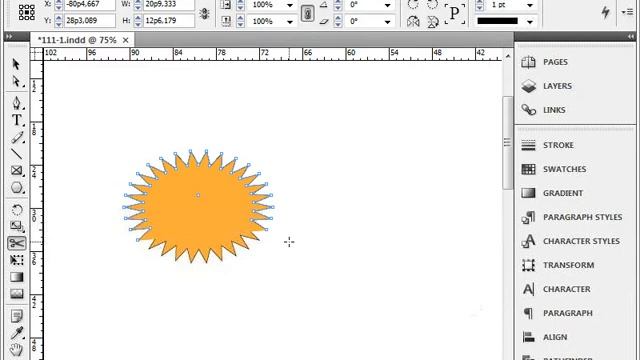The width and height of the screenshot is (640, 360).
Task: Open the stroke weight 1 pt dropdown
Action: click(x=529, y=5)
